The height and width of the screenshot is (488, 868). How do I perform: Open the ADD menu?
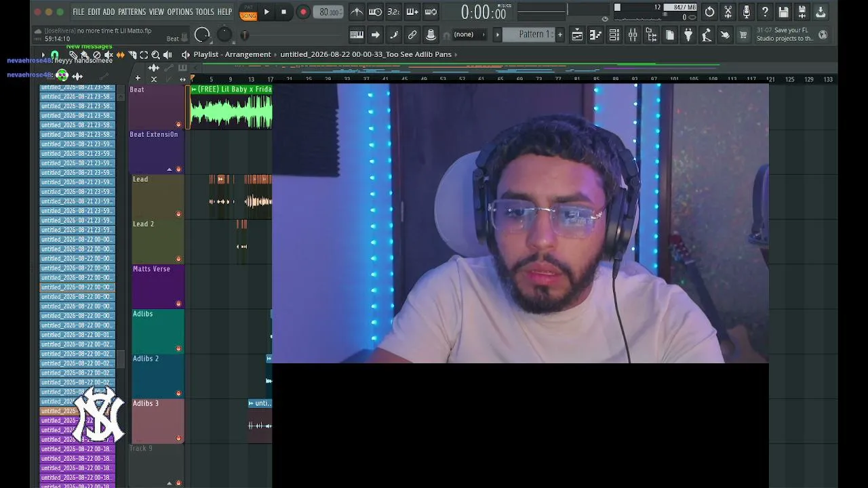pyautogui.click(x=108, y=12)
